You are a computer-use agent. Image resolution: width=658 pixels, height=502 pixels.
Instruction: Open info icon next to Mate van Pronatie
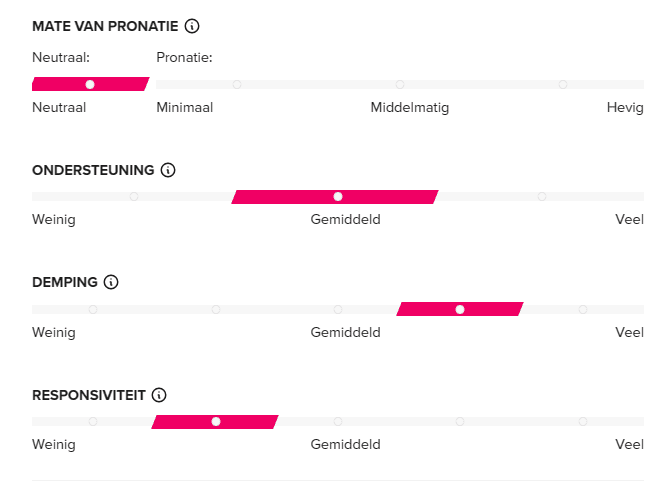click(192, 26)
